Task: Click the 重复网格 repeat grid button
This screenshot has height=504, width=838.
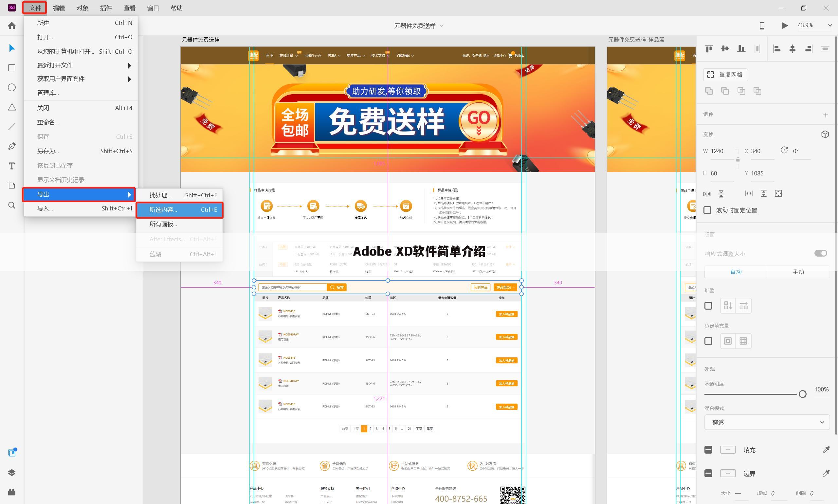Action: tap(725, 74)
